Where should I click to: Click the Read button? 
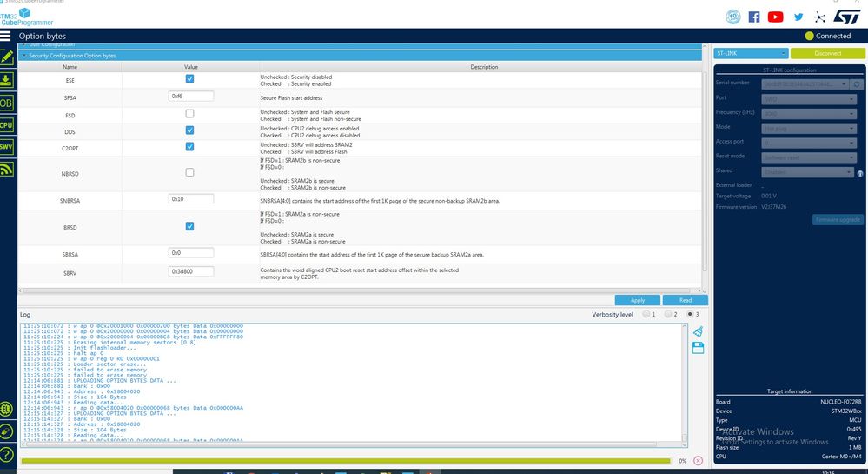tap(686, 300)
